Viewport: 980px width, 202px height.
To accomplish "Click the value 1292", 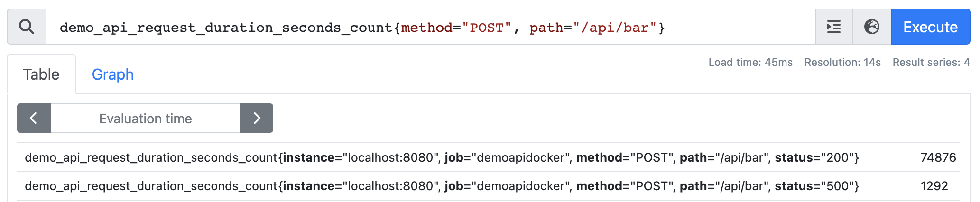I will click(934, 186).
